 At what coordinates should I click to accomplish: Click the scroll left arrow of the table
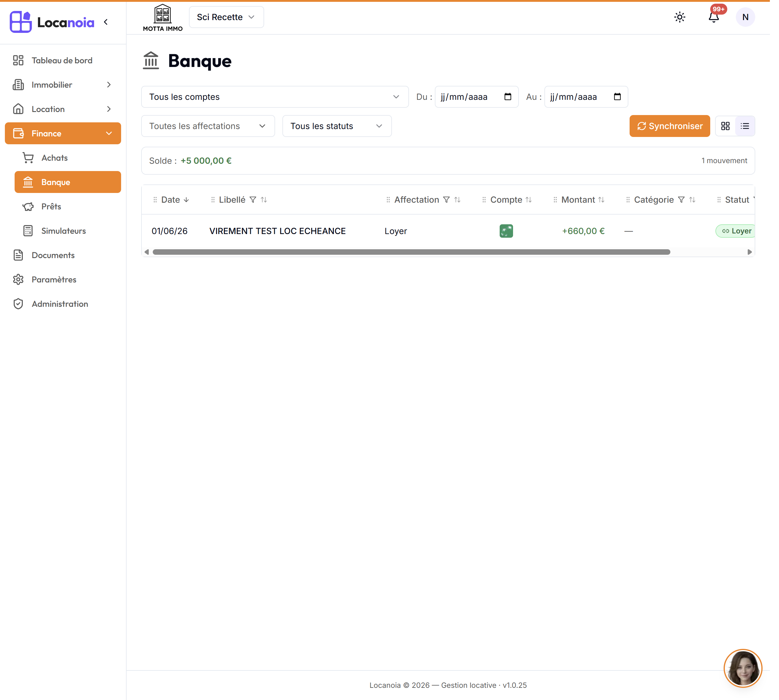pyautogui.click(x=146, y=252)
